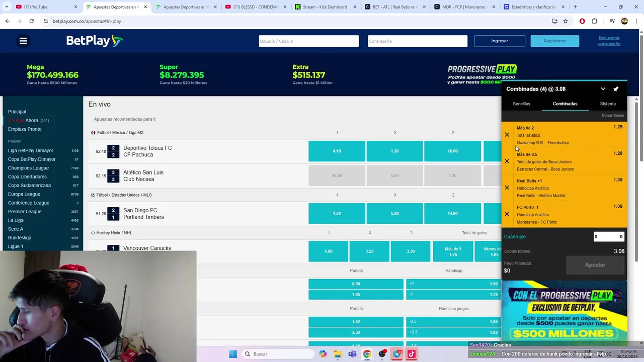This screenshot has width=644, height=362.
Task: Click the Super jackpot amount
Action: click(x=182, y=75)
